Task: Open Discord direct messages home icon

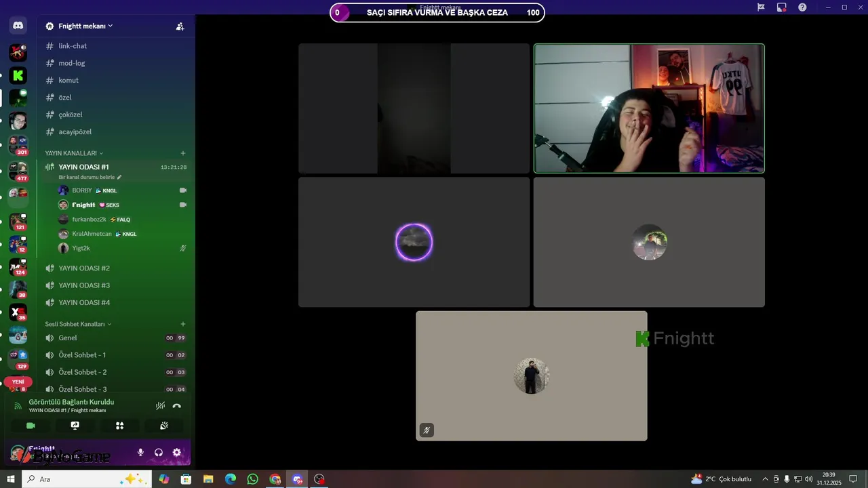Action: pyautogui.click(x=18, y=26)
